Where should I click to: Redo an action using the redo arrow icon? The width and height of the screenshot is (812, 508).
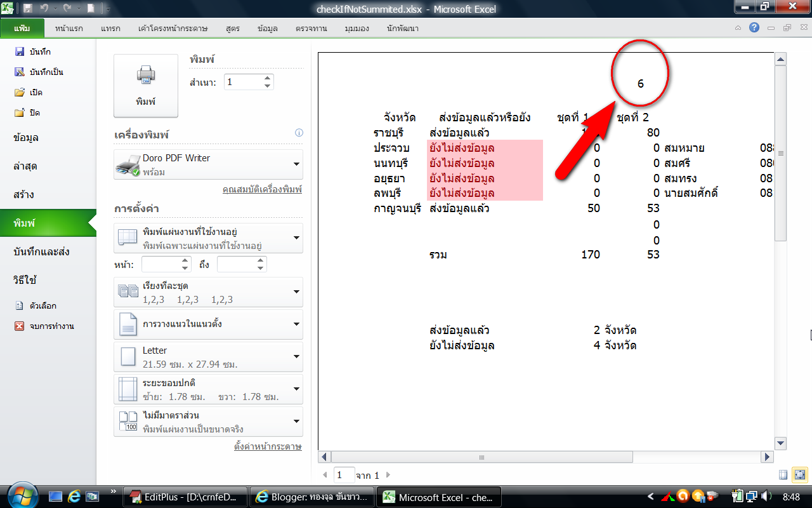point(67,8)
